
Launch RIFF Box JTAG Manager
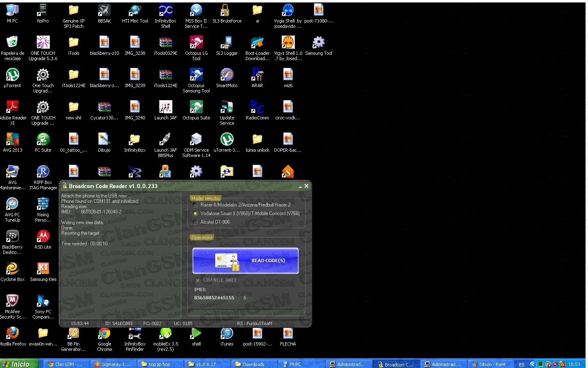tap(43, 177)
